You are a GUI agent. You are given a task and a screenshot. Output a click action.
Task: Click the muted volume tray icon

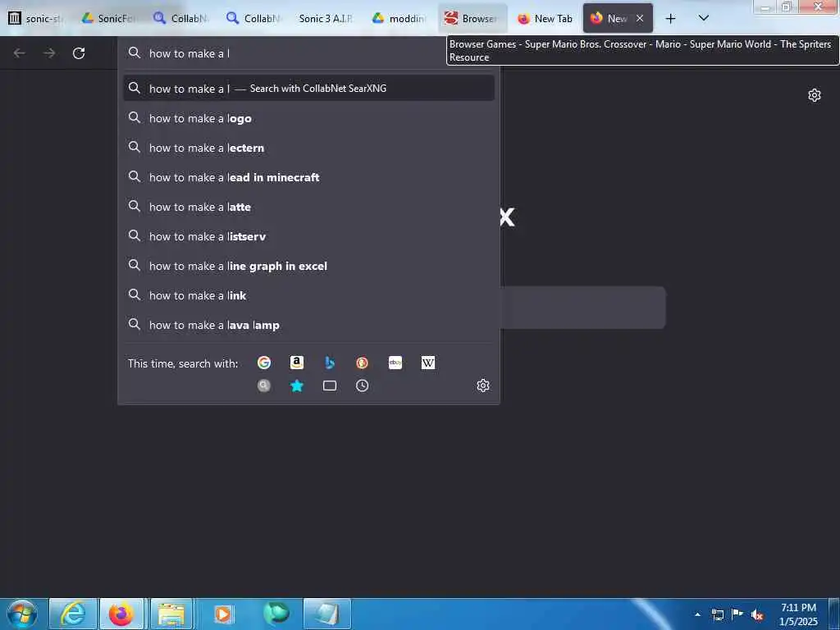point(757,614)
